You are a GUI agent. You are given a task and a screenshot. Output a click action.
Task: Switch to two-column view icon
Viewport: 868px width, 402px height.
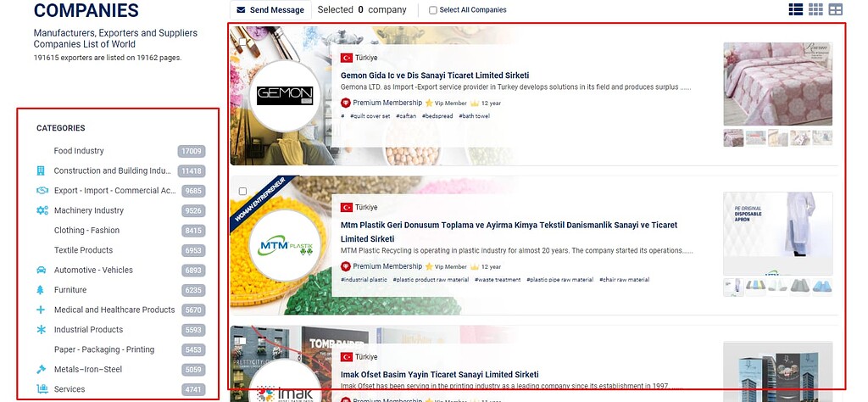click(x=835, y=9)
